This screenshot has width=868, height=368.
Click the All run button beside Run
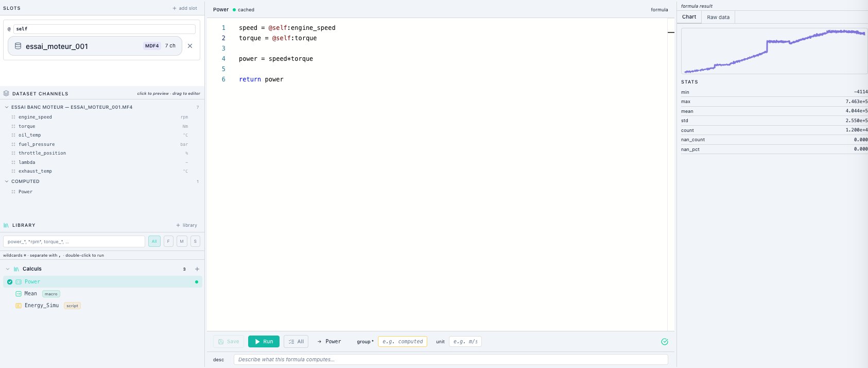coord(296,342)
